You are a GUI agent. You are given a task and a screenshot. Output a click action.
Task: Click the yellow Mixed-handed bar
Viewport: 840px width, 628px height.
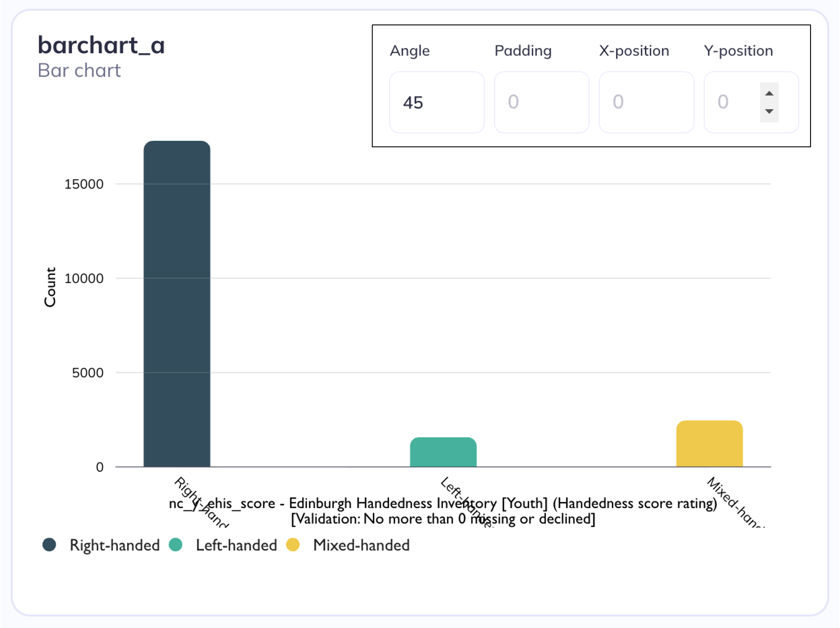point(709,444)
